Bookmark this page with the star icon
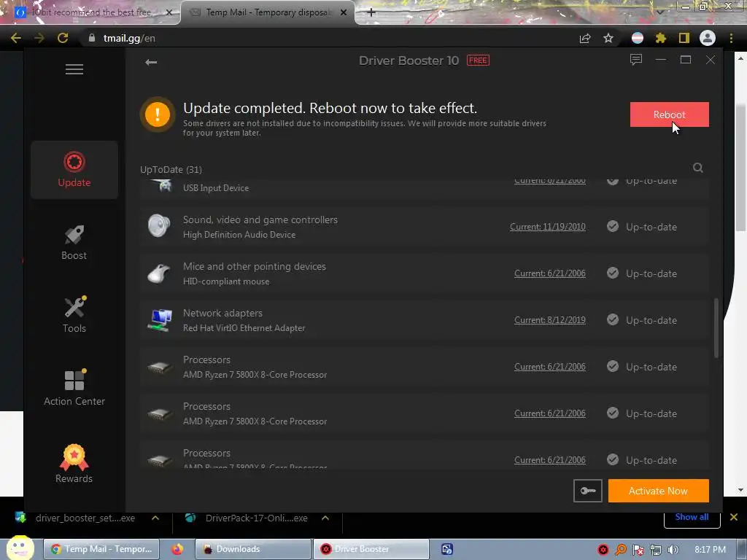This screenshot has height=560, width=747. (x=608, y=38)
